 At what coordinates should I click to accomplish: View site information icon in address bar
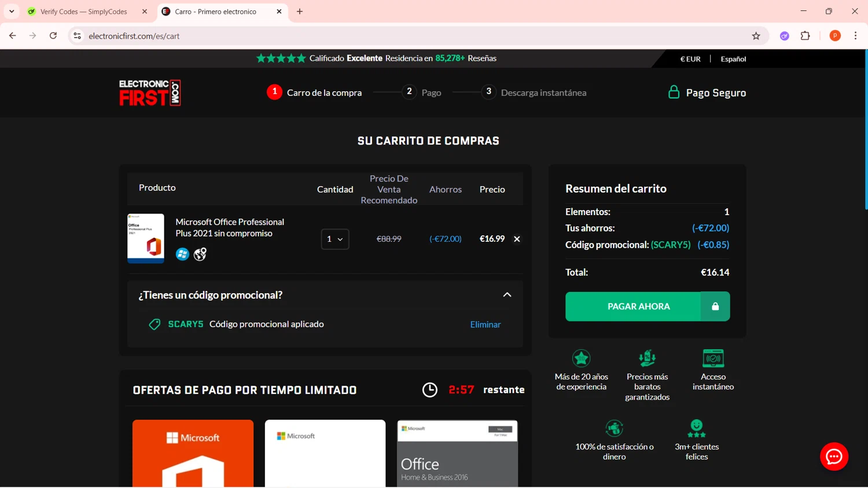(77, 36)
